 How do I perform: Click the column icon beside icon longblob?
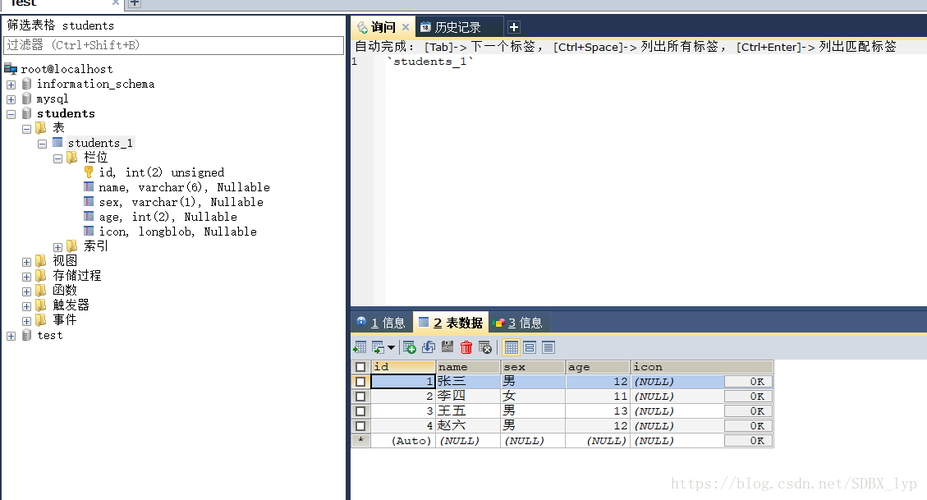pyautogui.click(x=89, y=231)
